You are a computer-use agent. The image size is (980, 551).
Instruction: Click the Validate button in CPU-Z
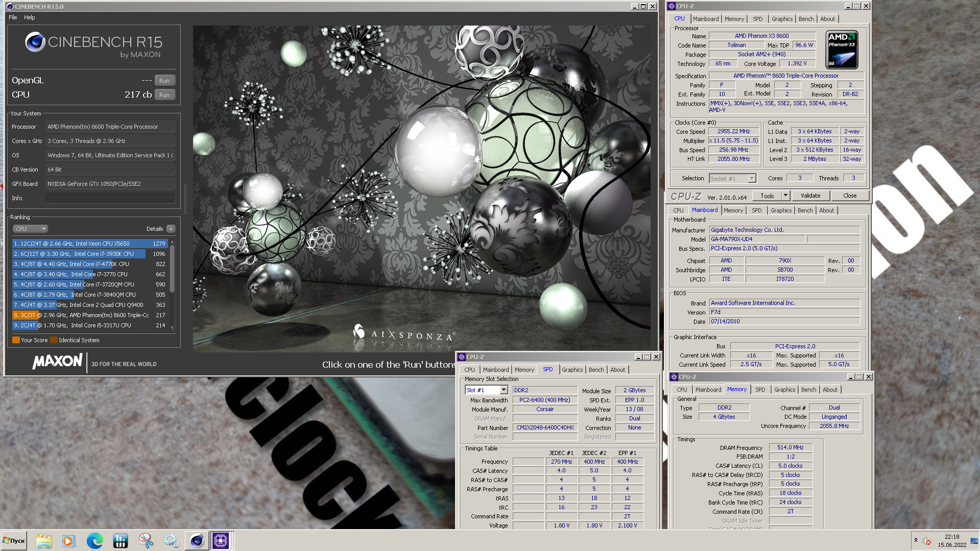[810, 196]
